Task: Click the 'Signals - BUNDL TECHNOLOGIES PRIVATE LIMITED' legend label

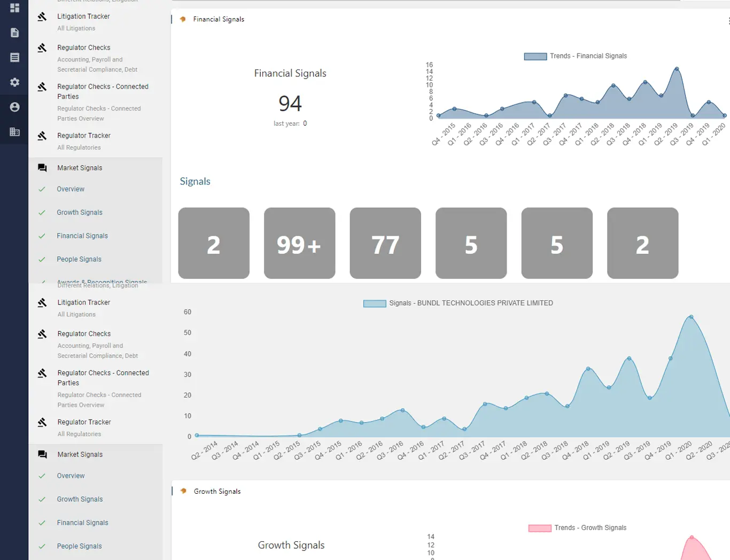Action: pos(471,303)
